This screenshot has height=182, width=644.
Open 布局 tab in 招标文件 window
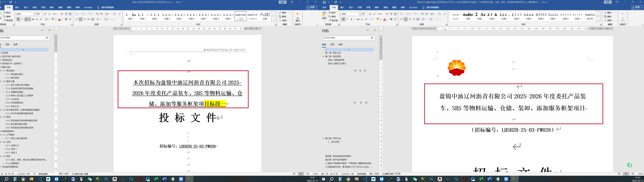click(x=360, y=7)
